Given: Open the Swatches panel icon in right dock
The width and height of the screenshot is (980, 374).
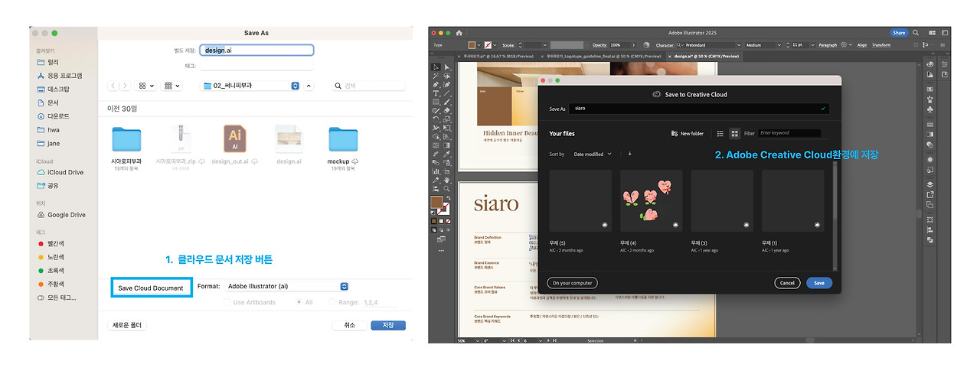Looking at the screenshot, I should tap(929, 89).
